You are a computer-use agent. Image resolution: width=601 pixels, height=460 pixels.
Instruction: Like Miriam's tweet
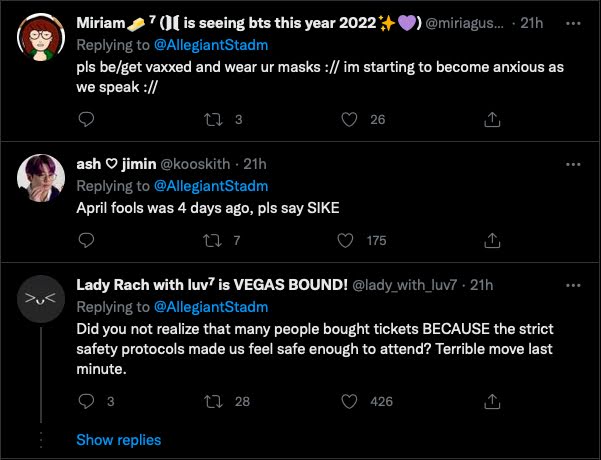pos(349,120)
